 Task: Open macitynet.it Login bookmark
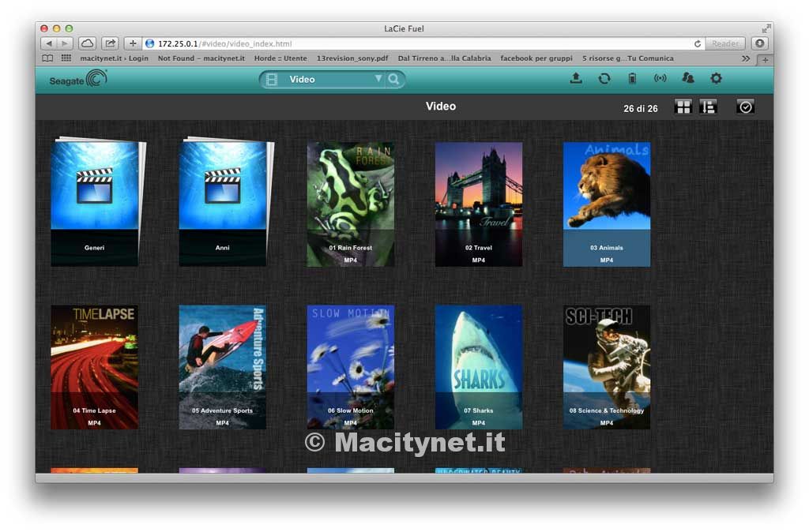click(x=114, y=58)
